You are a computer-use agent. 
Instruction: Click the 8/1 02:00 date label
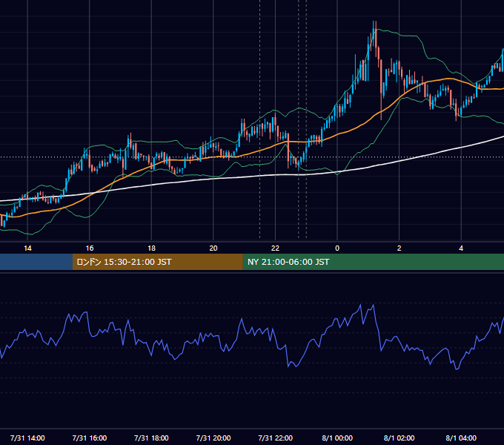(x=399, y=438)
